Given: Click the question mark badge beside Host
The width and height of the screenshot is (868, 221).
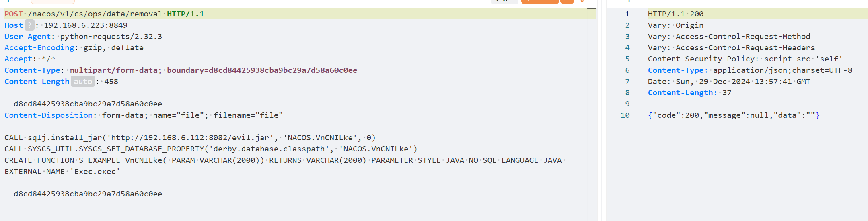Looking at the screenshot, I should (x=29, y=25).
